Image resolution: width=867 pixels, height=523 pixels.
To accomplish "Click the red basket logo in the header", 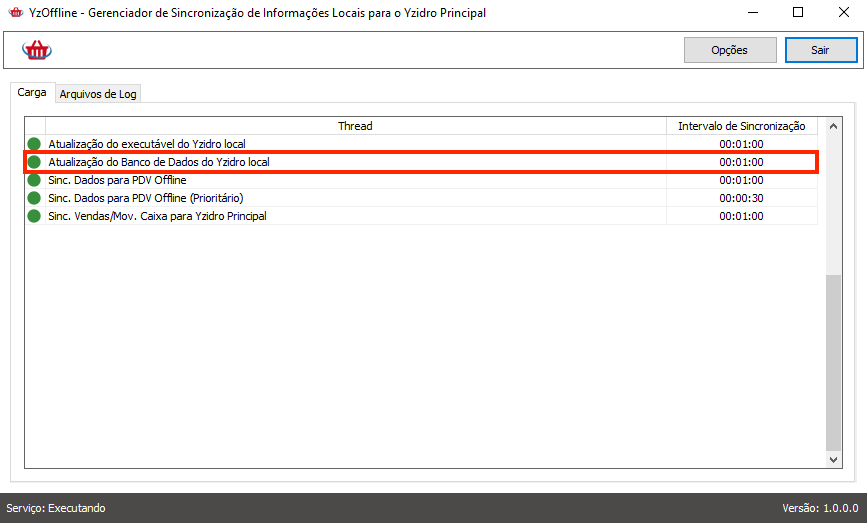I will click(37, 50).
